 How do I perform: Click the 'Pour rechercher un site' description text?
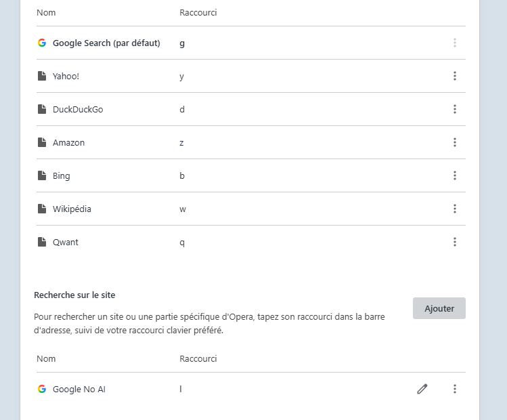click(x=209, y=324)
